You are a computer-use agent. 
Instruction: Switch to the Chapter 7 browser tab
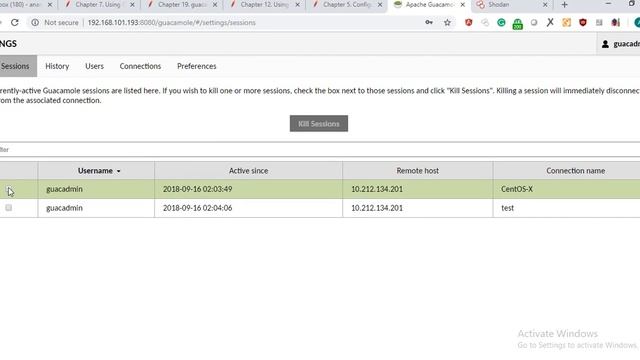click(x=98, y=5)
